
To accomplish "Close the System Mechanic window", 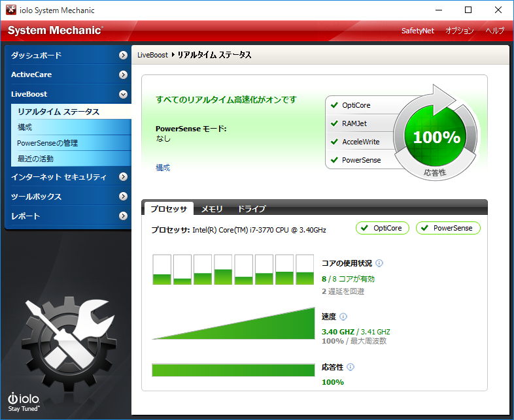I will [498, 10].
